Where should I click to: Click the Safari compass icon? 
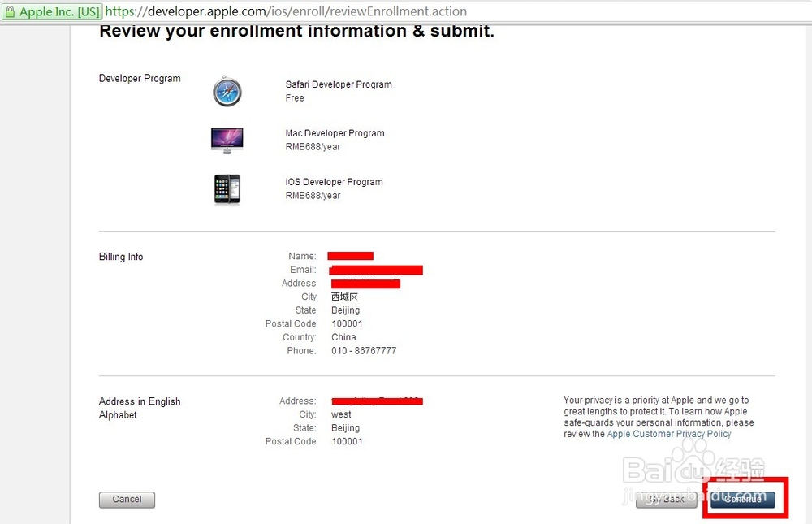click(227, 92)
